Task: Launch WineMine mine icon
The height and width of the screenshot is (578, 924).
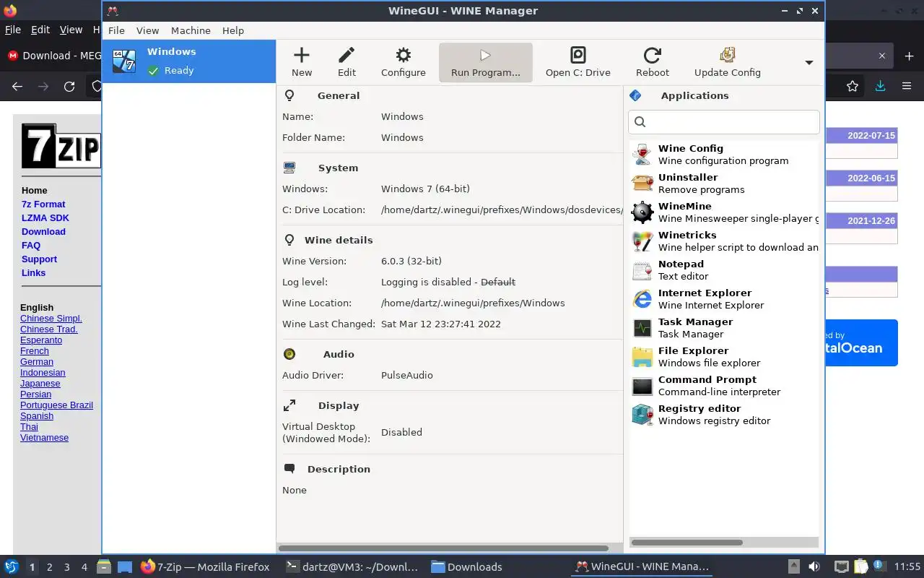Action: (x=642, y=212)
